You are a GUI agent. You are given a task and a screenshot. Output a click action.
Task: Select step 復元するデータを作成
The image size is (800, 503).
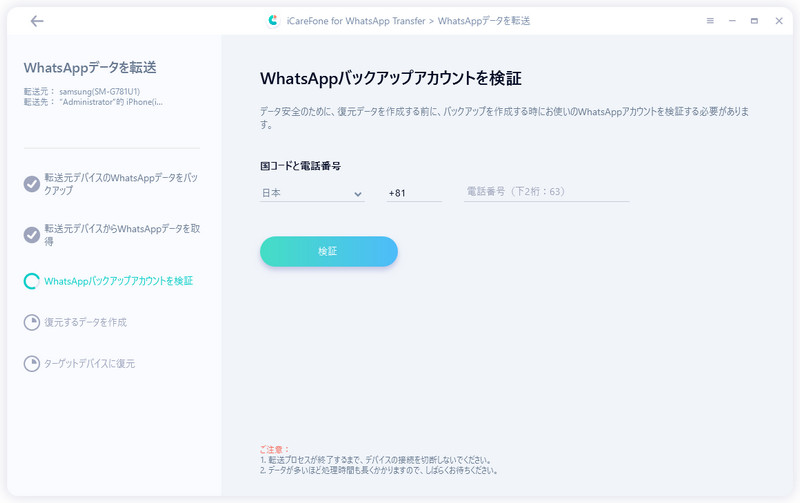point(85,322)
